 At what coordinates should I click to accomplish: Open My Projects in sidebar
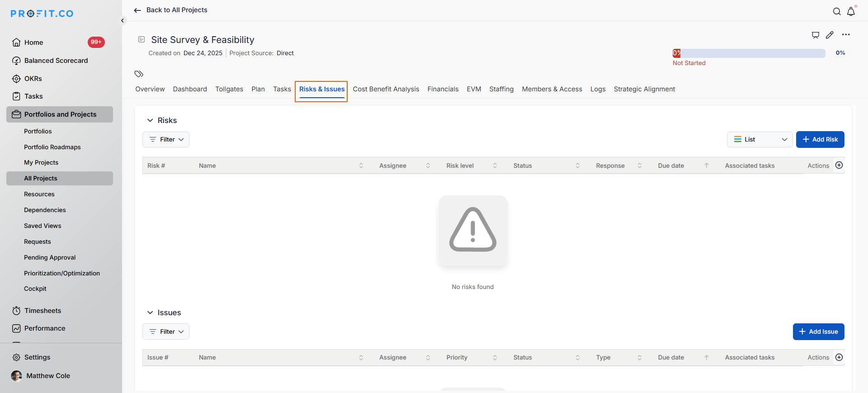coord(41,162)
